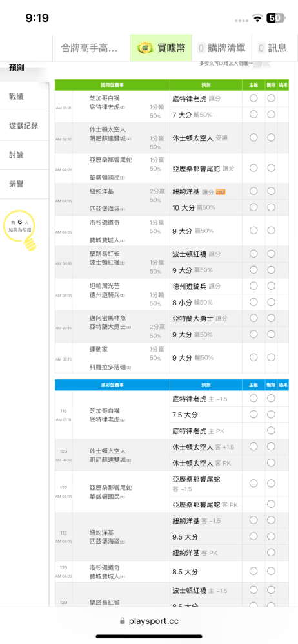Image resolution: width=298 pixels, height=644 pixels.
Task: Select 刪除 radio for 底特律老虎 主 PK
Action: pos(271,430)
